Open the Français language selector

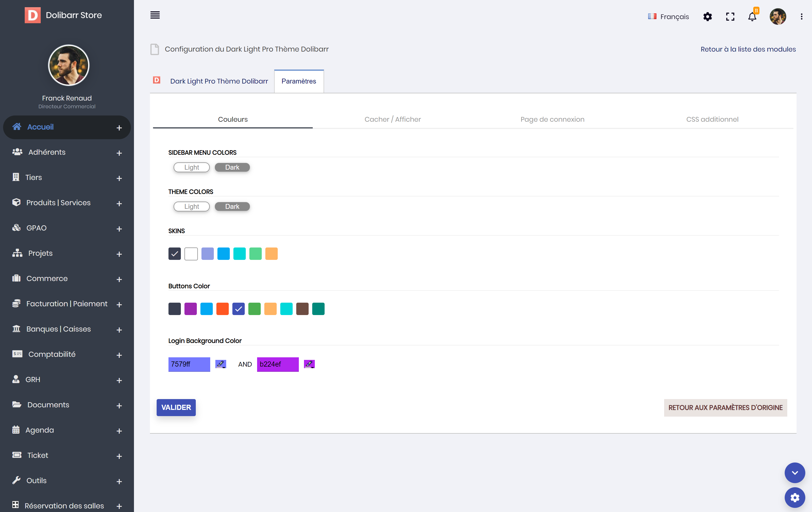click(x=668, y=16)
